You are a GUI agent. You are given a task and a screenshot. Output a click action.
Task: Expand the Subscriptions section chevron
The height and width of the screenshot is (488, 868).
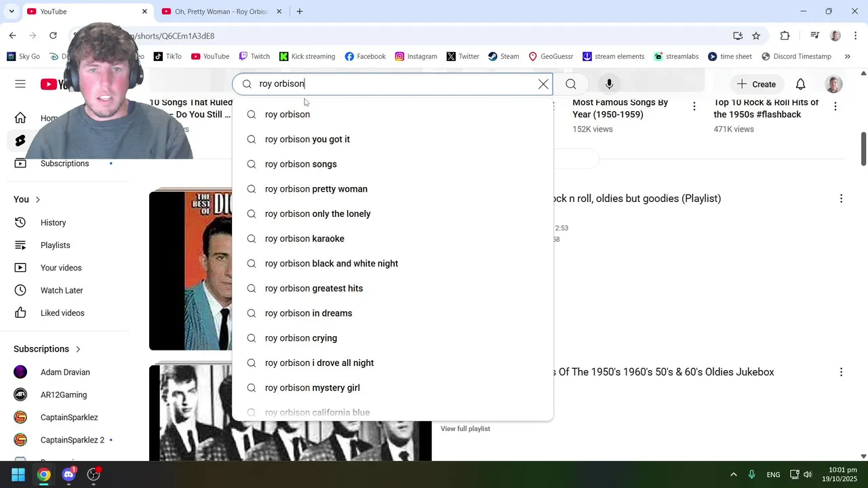(78, 349)
